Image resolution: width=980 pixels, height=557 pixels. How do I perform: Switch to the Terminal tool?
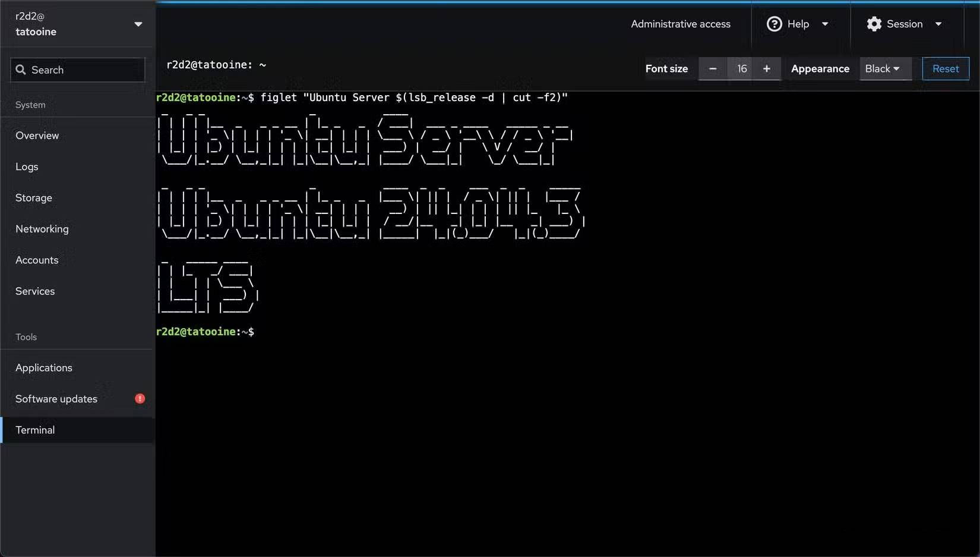point(35,430)
